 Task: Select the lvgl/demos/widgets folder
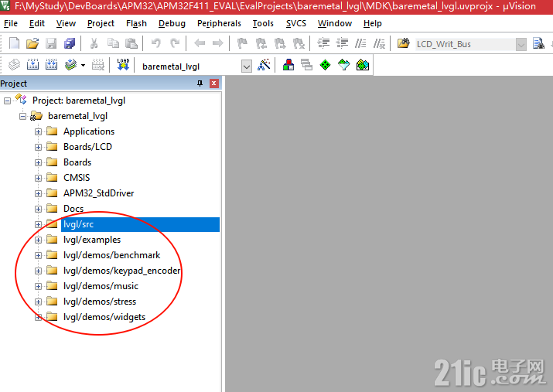coord(104,317)
